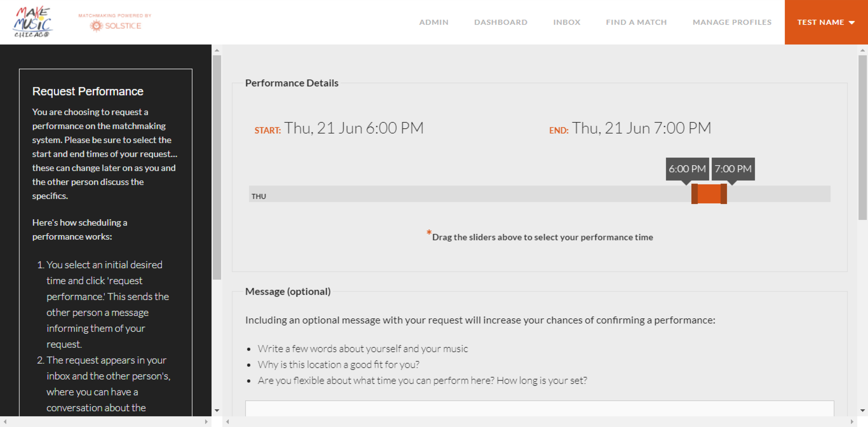
Task: Click the main horizontal scroll left arrow
Action: (228, 421)
